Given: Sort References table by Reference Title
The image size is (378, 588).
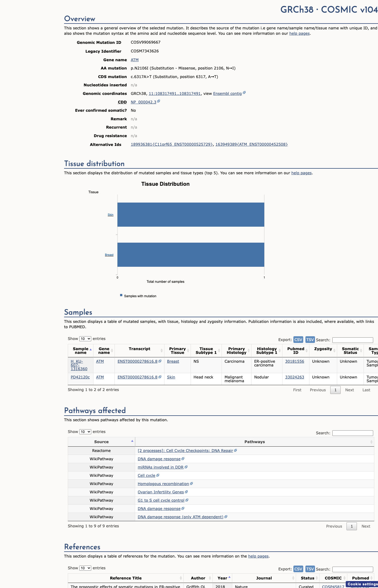Looking at the screenshot, I should pyautogui.click(x=126, y=578).
